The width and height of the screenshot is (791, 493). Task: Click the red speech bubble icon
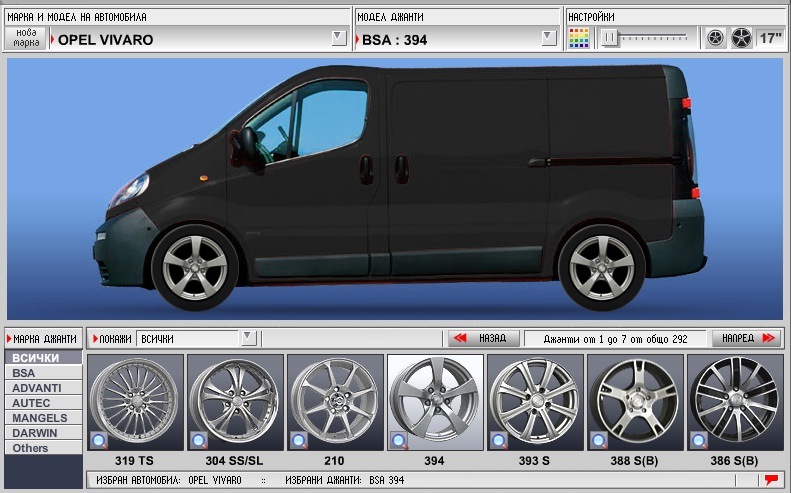coord(771,479)
